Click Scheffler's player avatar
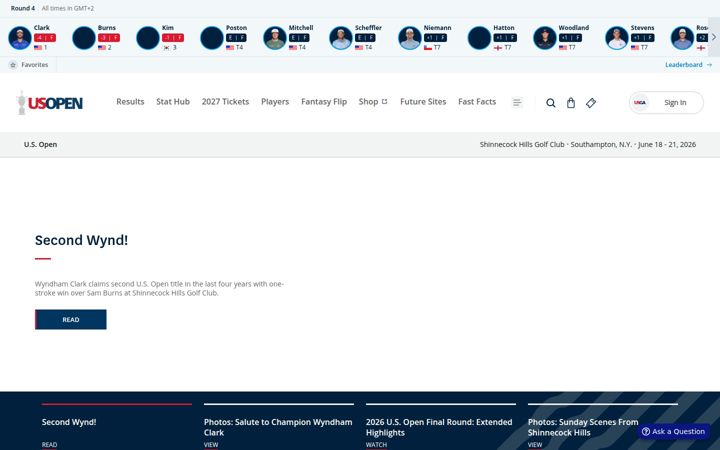The width and height of the screenshot is (720, 450). [x=341, y=38]
